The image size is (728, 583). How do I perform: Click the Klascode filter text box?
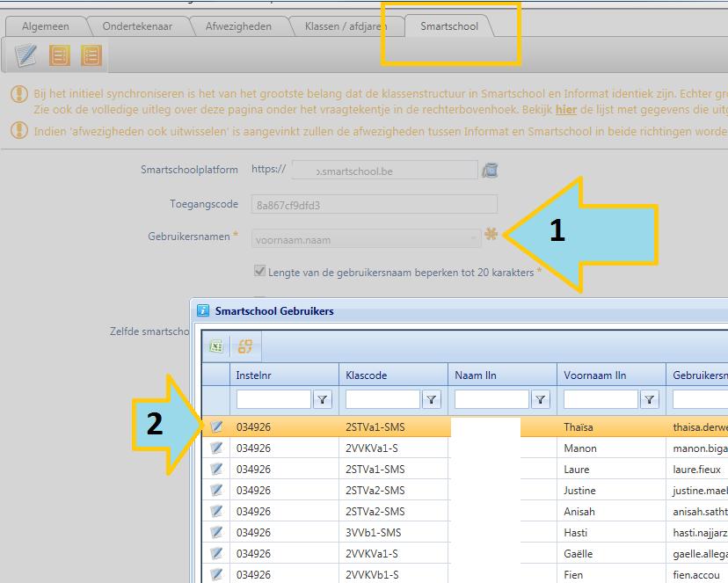click(x=382, y=399)
